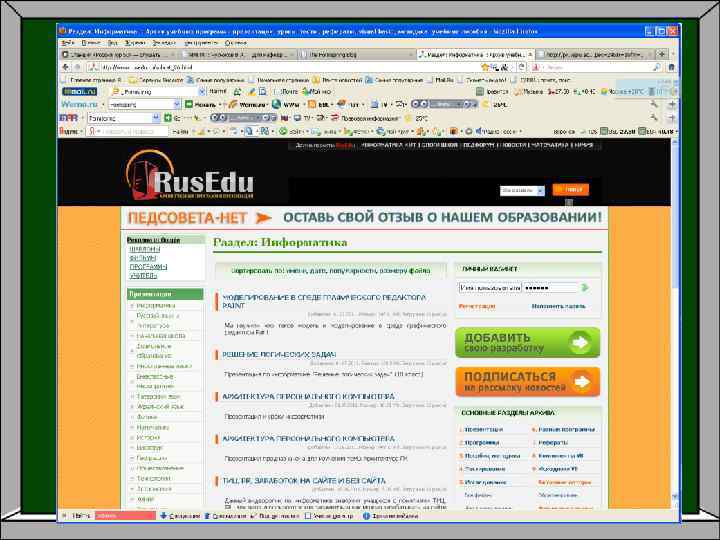Click the green login arrow beside the password field
The image size is (720, 540).
585,287
